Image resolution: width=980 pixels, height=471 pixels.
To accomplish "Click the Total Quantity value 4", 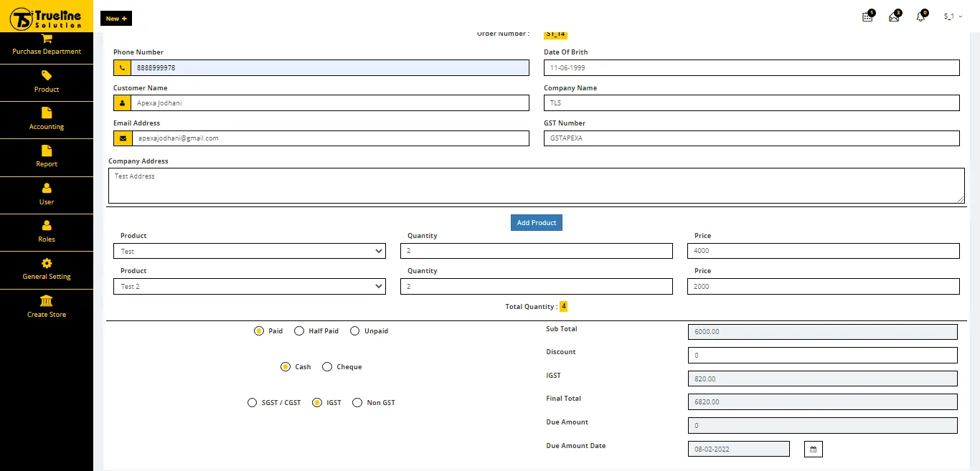I will pyautogui.click(x=564, y=306).
